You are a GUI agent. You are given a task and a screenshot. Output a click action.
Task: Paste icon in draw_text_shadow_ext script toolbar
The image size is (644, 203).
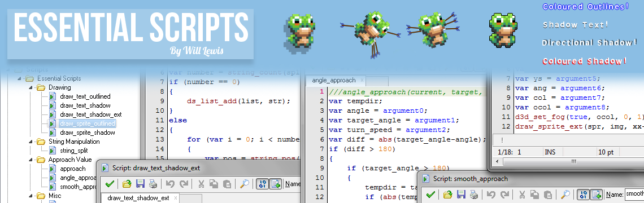click(227, 184)
